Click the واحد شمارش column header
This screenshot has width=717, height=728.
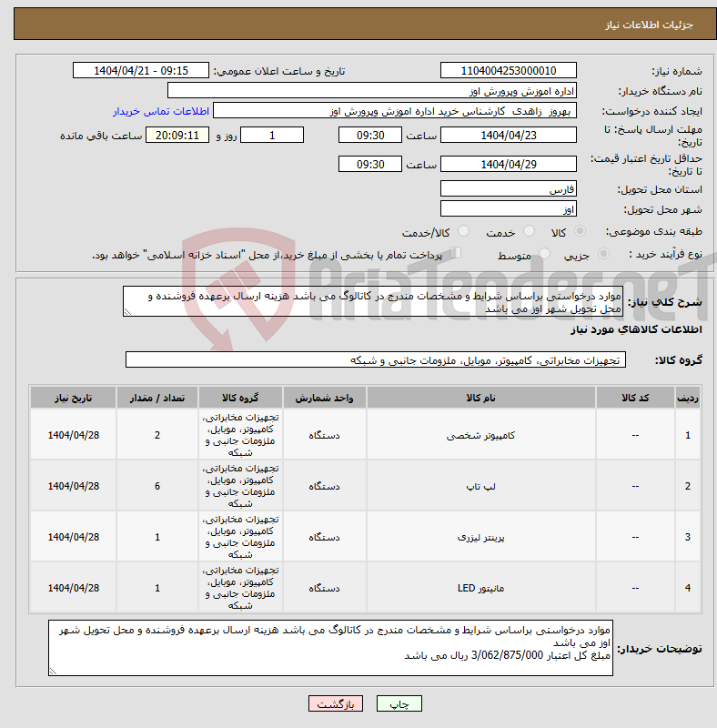coord(325,398)
